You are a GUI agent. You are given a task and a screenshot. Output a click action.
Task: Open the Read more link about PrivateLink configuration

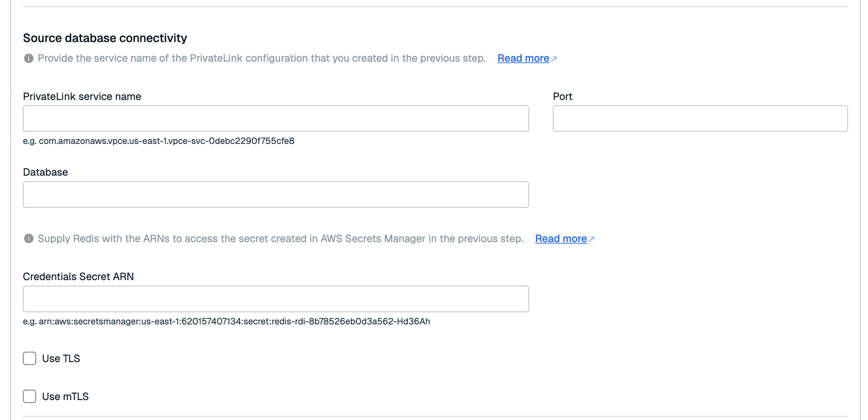click(x=523, y=58)
